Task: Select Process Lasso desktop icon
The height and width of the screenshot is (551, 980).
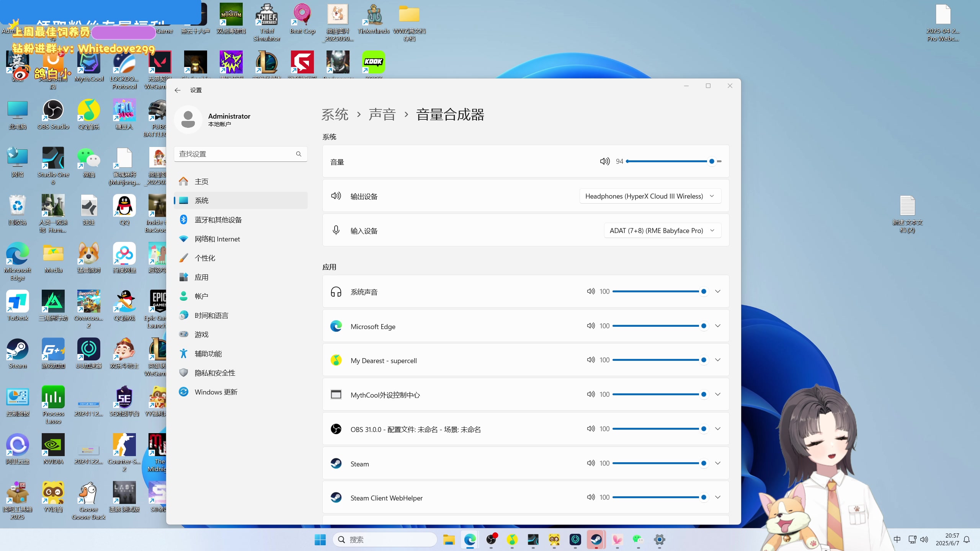Action: (x=53, y=406)
